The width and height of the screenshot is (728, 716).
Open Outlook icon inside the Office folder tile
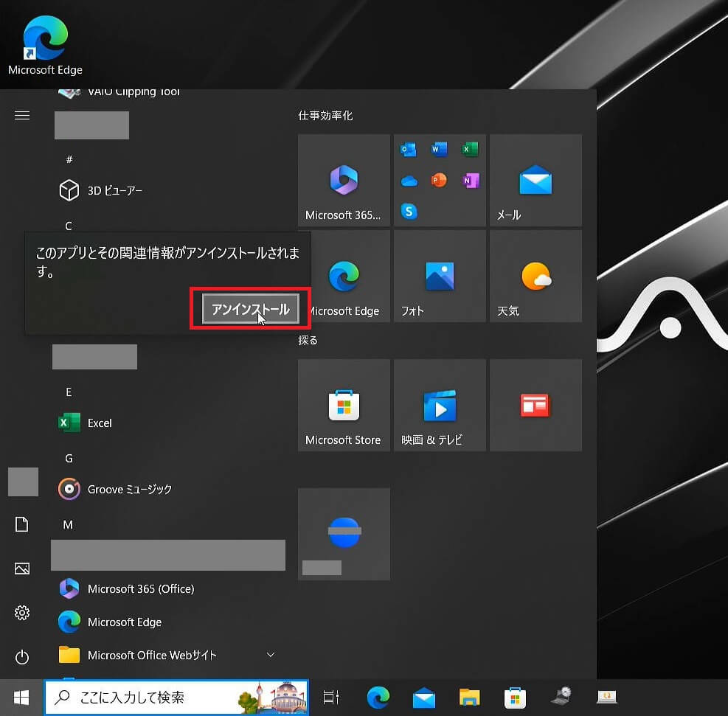(x=408, y=150)
